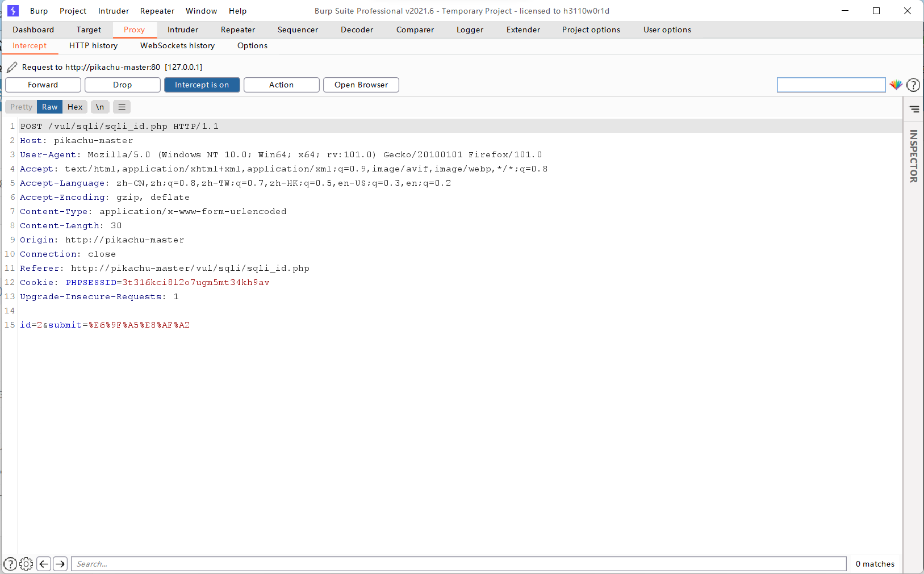Open the User options tab
This screenshot has height=574, width=924.
point(667,30)
